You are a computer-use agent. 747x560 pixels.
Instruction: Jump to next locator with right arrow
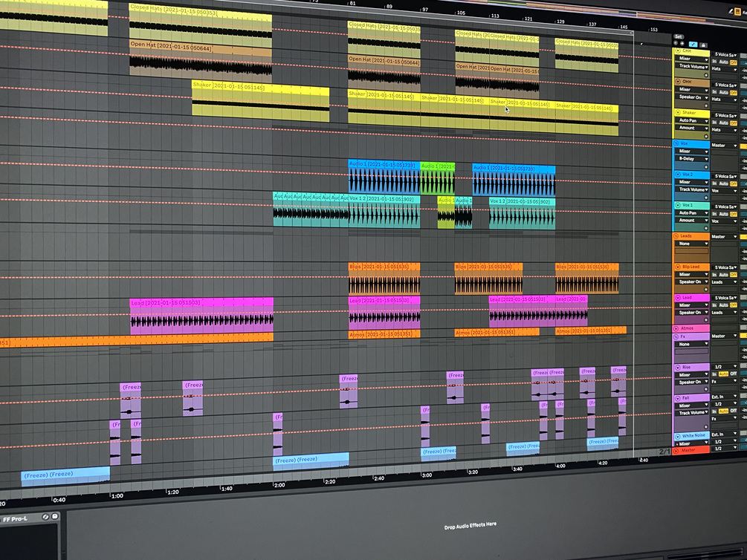(x=682, y=43)
